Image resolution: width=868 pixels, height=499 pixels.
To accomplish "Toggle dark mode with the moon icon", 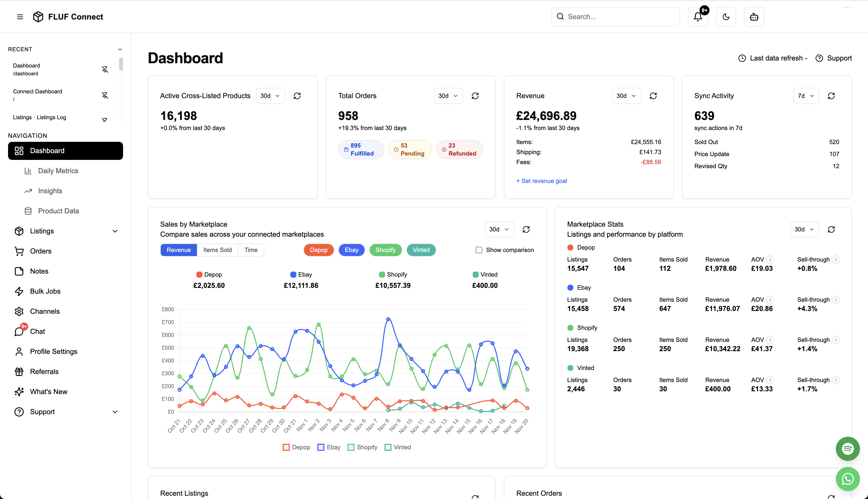I will tap(726, 17).
